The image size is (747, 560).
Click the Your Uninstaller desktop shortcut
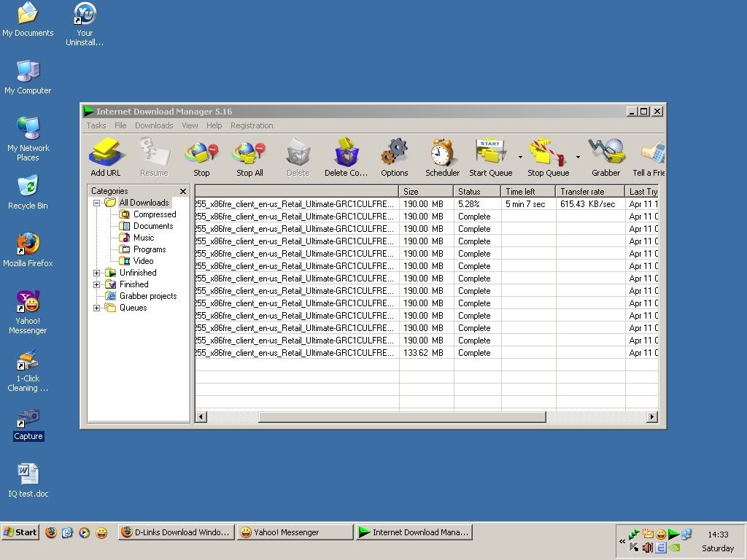[85, 24]
